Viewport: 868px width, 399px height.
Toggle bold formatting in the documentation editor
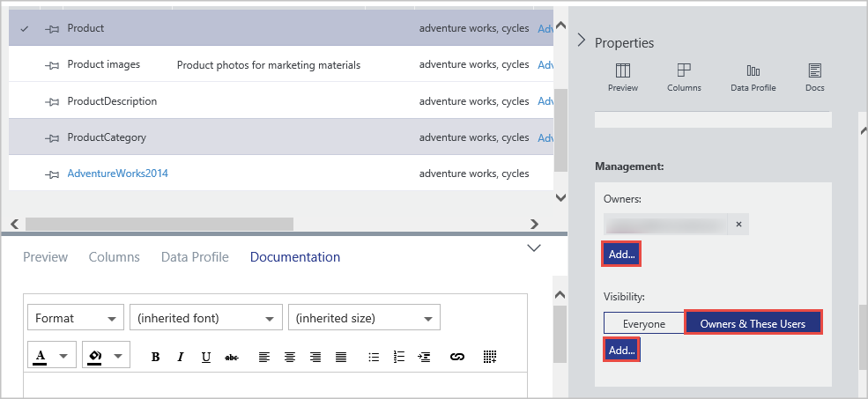tap(155, 357)
